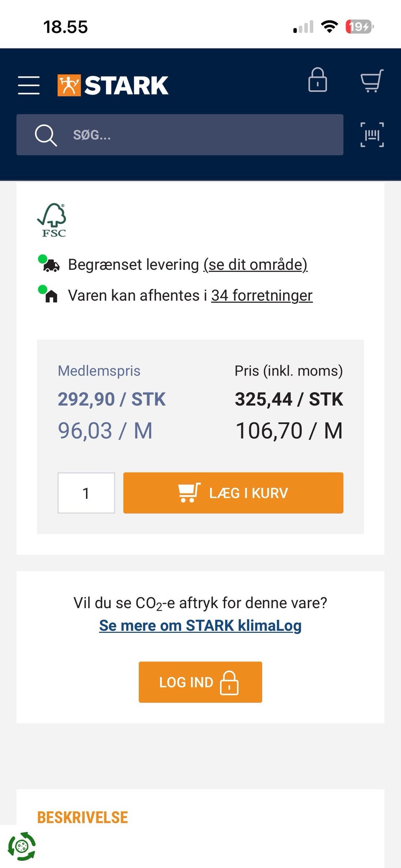Tap the STARK logo to go home
Screen dimensions: 401x868
[113, 85]
